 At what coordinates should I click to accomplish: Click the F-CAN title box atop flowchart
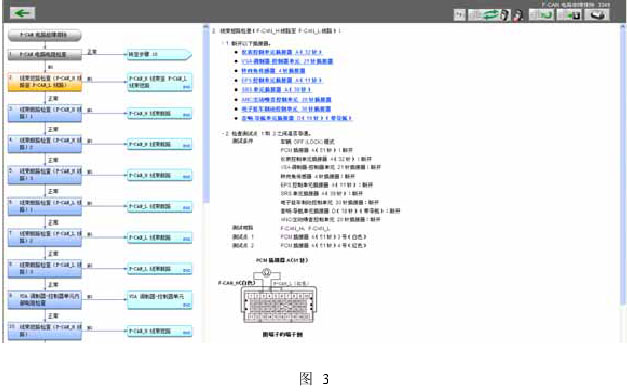tap(45, 35)
